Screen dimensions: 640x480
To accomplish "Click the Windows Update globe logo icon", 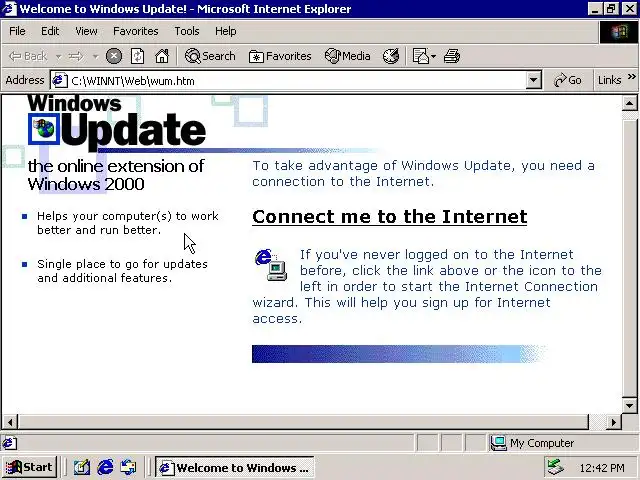I will coord(44,129).
